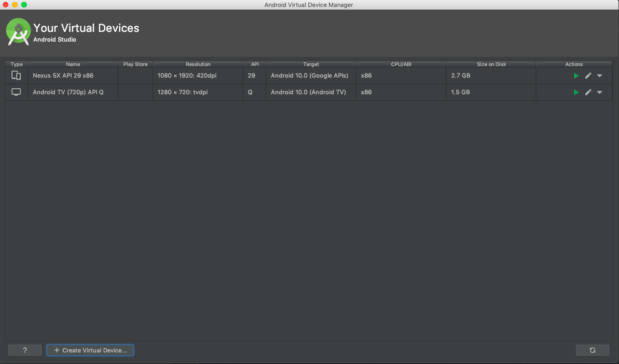Open more actions for Android TV (720p)

click(600, 92)
